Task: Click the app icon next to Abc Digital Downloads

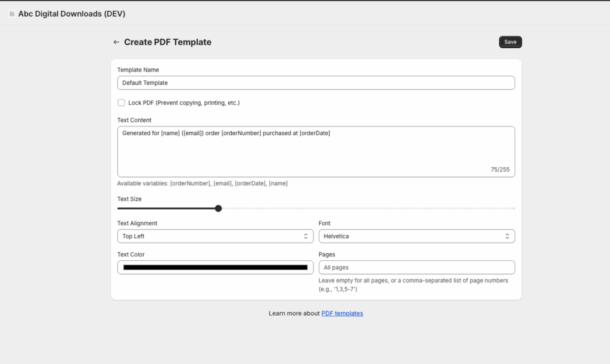Action: point(12,14)
